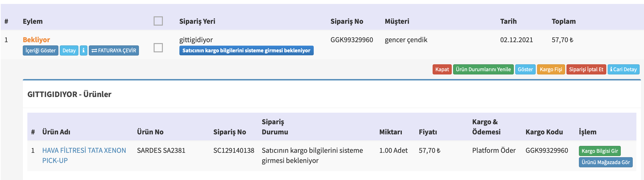Click the blue cargo status badge

coord(246,50)
